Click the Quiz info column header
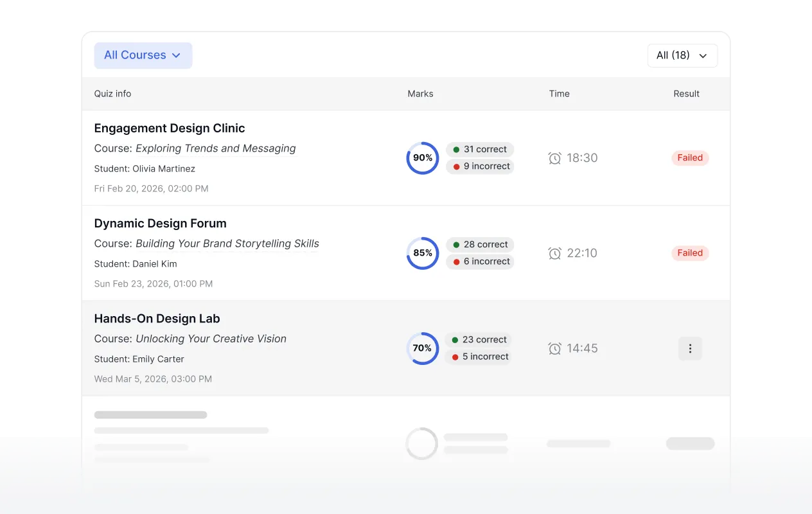 [112, 94]
